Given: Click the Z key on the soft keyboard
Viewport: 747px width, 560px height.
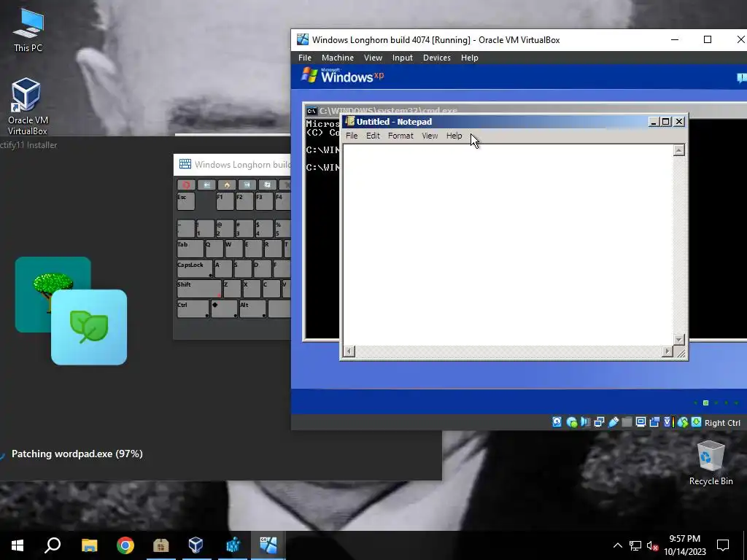Looking at the screenshot, I should tap(232, 289).
